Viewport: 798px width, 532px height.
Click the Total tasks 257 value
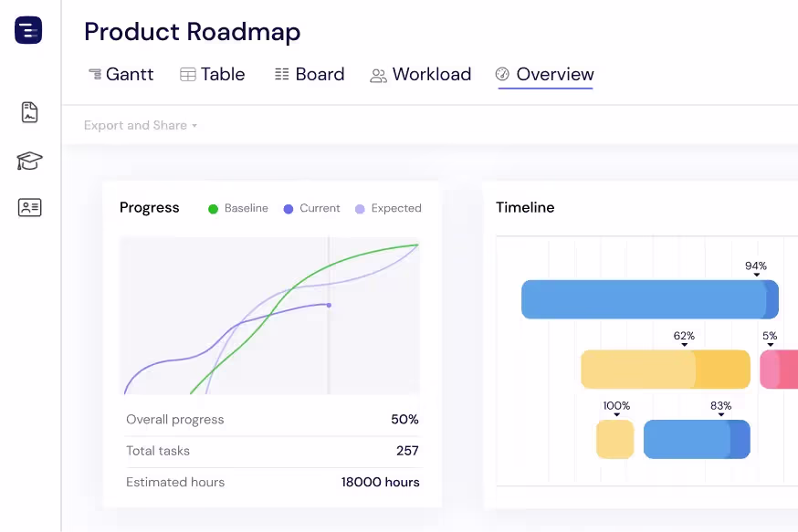pos(407,451)
